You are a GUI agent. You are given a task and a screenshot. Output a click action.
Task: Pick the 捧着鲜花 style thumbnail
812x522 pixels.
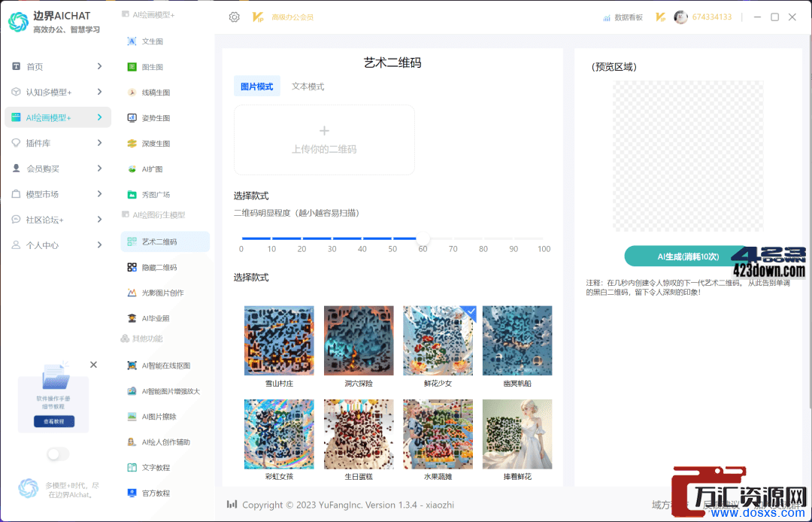click(517, 434)
